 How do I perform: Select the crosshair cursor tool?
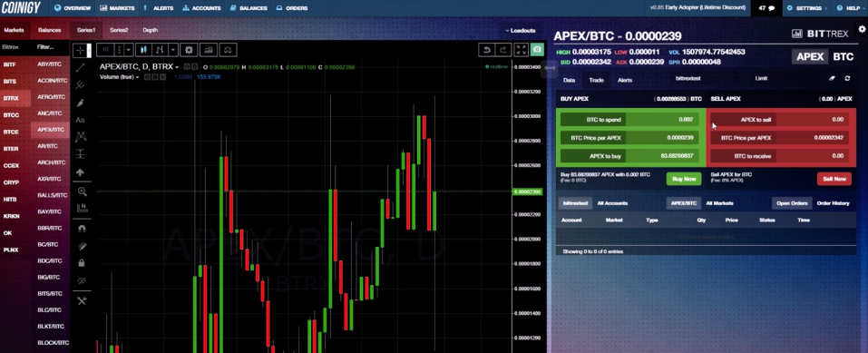click(80, 50)
